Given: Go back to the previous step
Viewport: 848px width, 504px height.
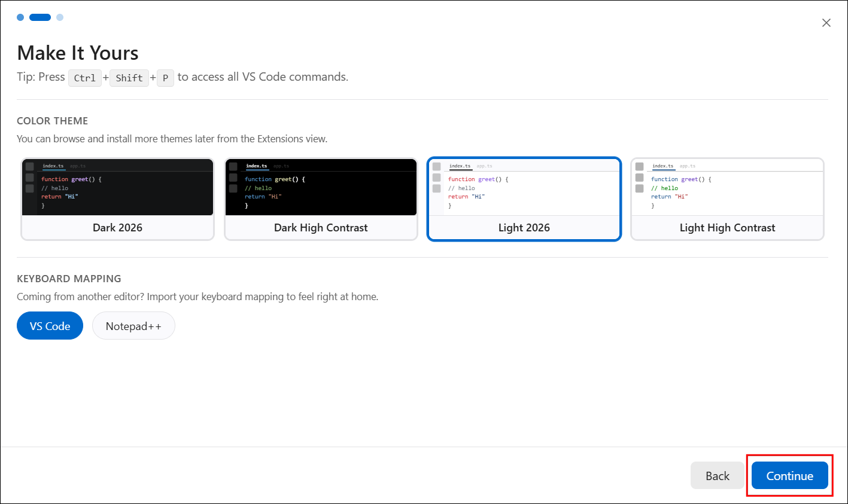Looking at the screenshot, I should (718, 476).
